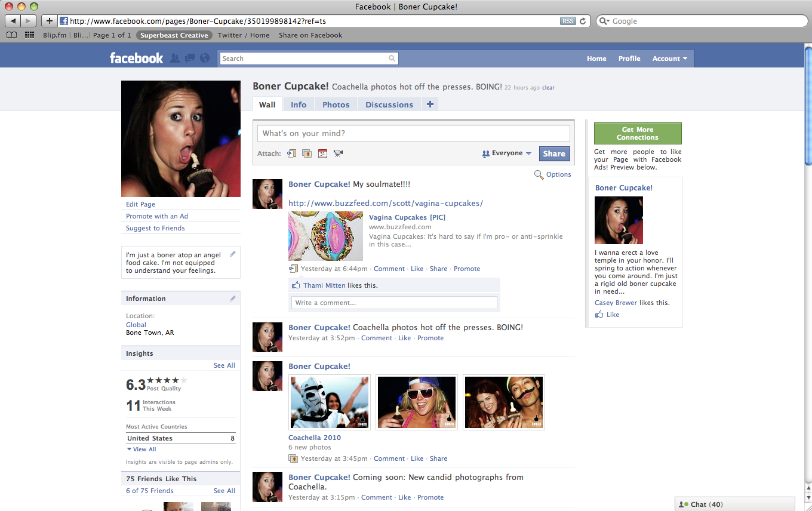Click Promote with an Ad link
This screenshot has width=812, height=511.
157,216
